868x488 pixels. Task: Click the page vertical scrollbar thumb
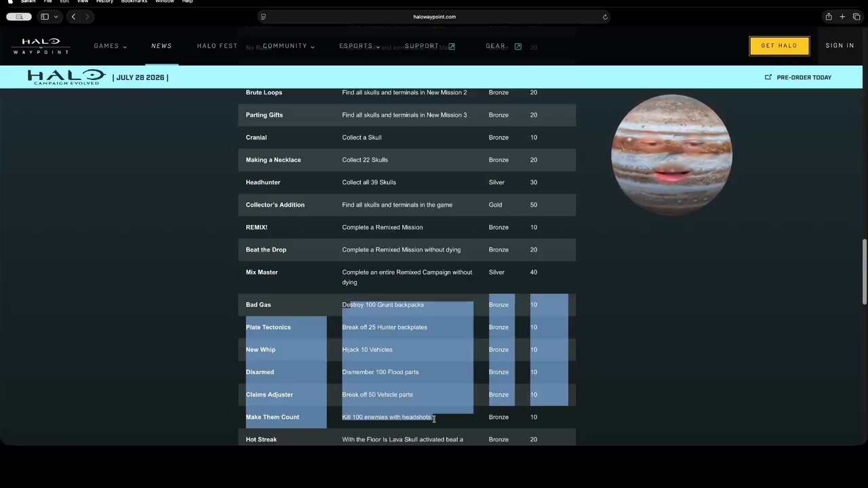(x=864, y=271)
